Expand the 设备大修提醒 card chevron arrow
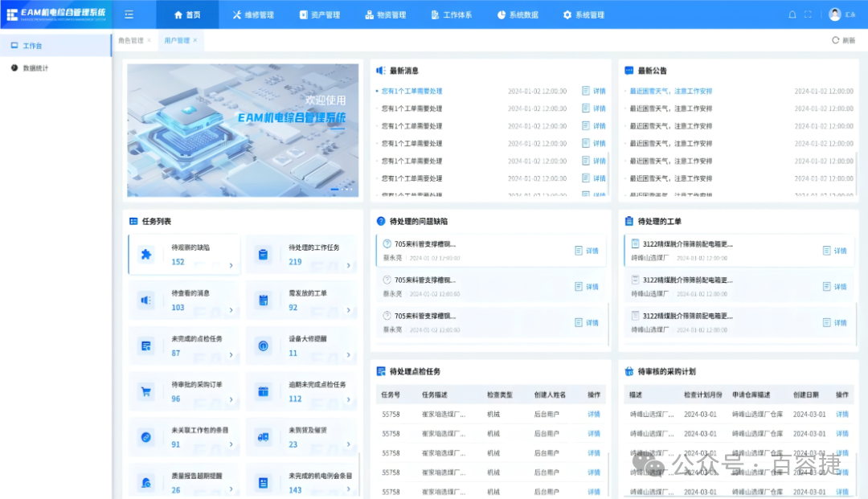868x499 pixels. (x=349, y=356)
